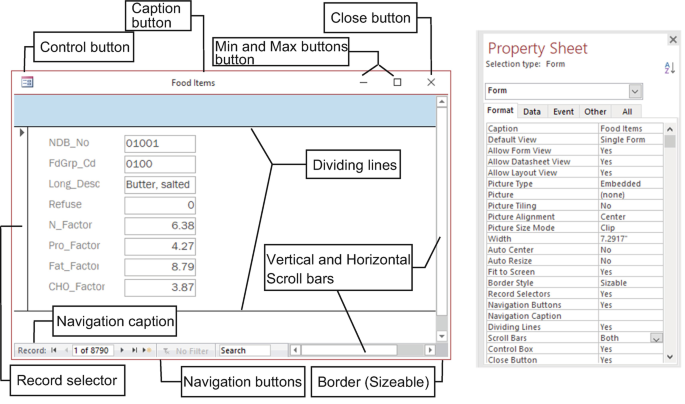685x404 pixels.
Task: Select the Close Button property row
Action: click(574, 360)
